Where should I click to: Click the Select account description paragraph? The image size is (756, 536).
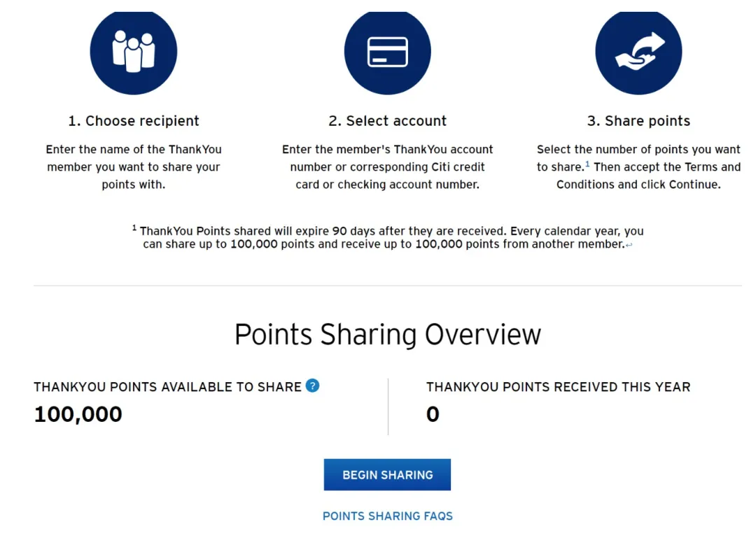click(388, 167)
